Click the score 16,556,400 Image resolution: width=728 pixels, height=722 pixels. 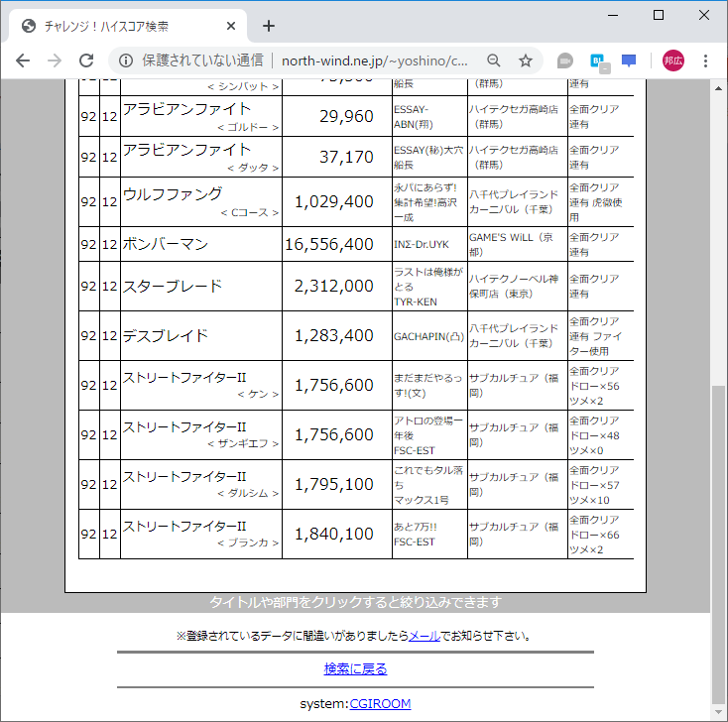(x=328, y=244)
